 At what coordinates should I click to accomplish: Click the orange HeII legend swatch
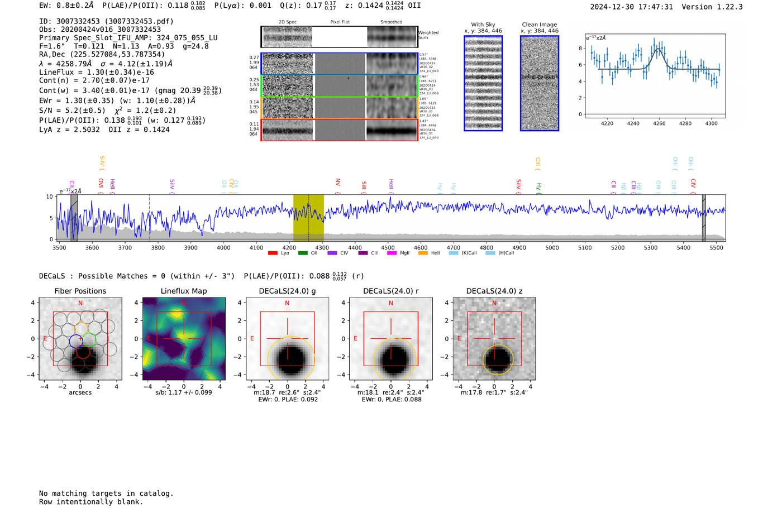click(x=423, y=253)
